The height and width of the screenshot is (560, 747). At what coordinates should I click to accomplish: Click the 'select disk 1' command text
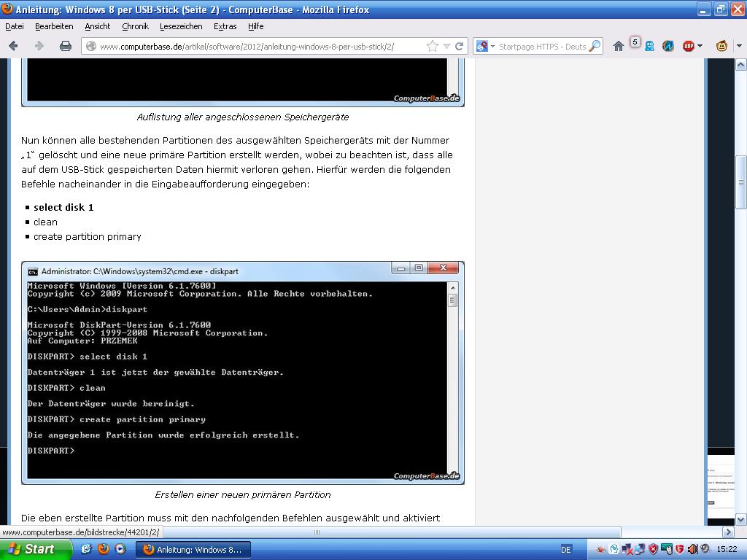tap(64, 207)
